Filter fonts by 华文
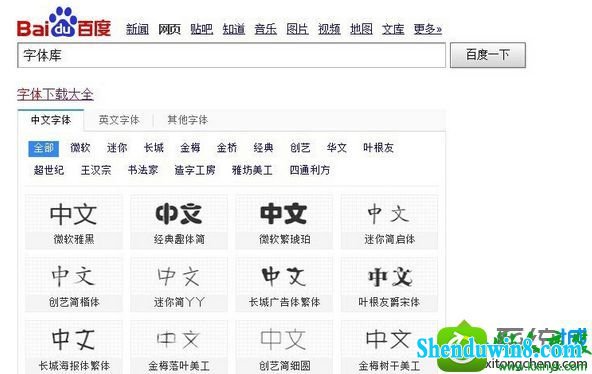 tap(337, 148)
